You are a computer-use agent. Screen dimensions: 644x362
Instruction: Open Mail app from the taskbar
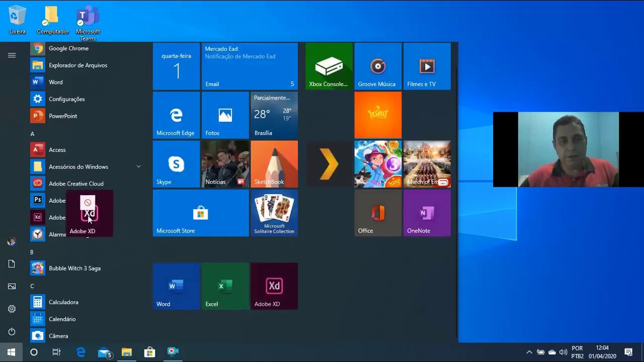(104, 352)
